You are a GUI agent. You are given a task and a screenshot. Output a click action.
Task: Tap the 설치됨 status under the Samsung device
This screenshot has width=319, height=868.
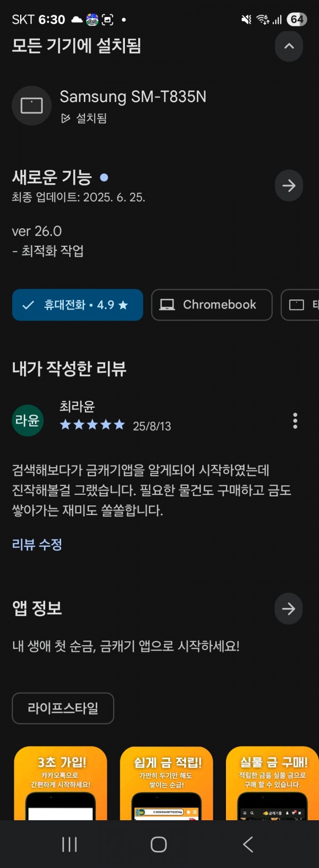tap(83, 118)
